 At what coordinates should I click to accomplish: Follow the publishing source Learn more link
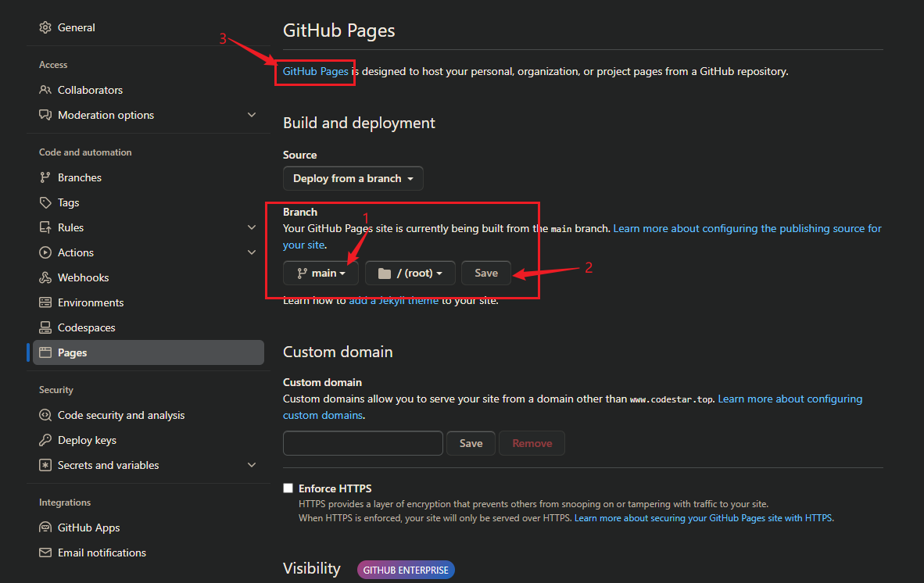click(x=747, y=228)
